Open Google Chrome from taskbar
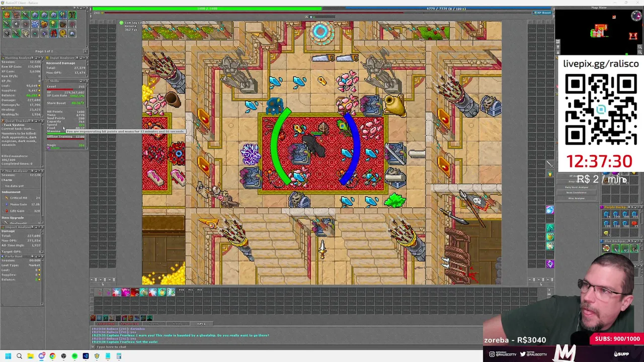Screen dimensions: 644x362 click(x=52, y=356)
